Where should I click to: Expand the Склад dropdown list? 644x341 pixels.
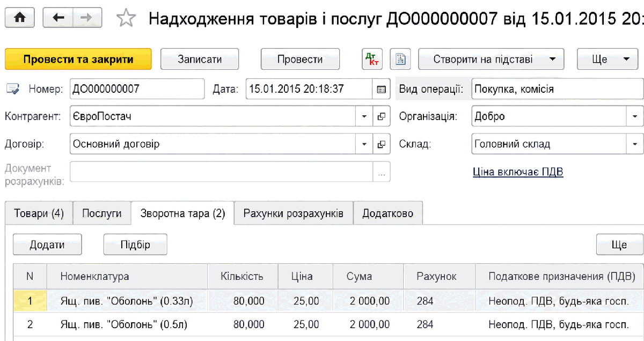point(635,144)
